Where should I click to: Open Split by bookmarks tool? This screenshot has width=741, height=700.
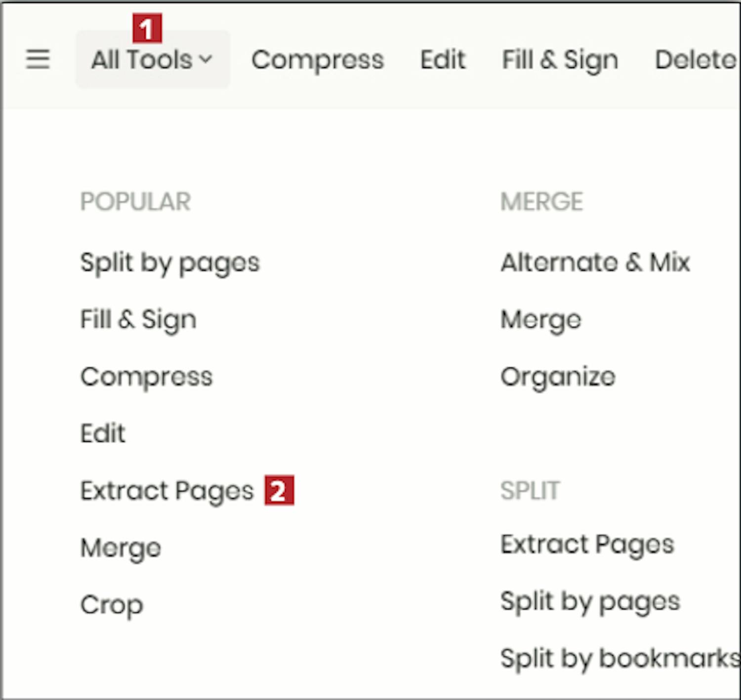pos(619,659)
